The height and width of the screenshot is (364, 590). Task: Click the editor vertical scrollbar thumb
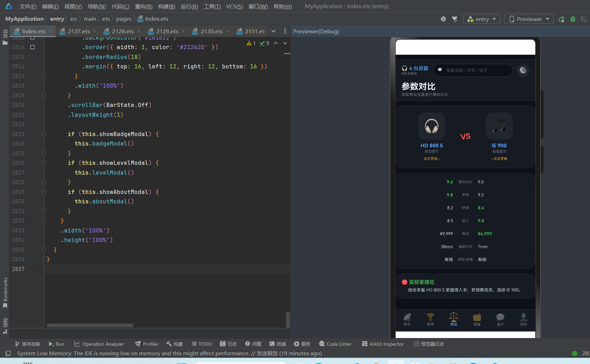pos(288,319)
